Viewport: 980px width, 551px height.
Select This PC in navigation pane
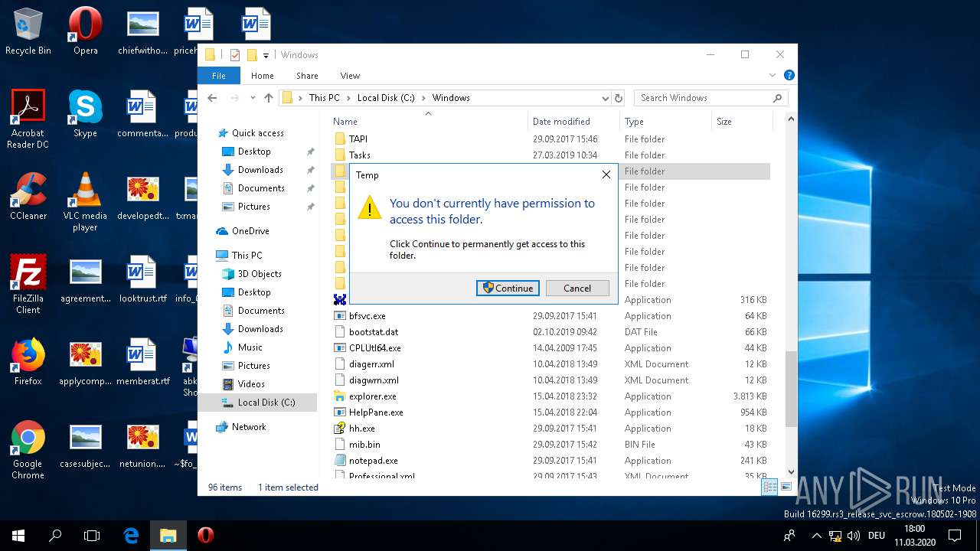[247, 256]
